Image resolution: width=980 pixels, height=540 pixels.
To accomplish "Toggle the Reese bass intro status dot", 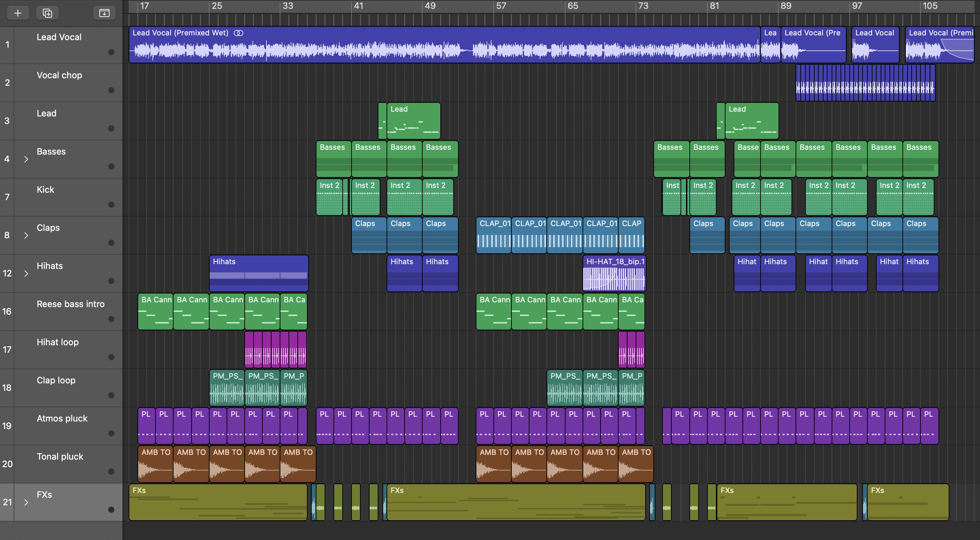I will 111,319.
